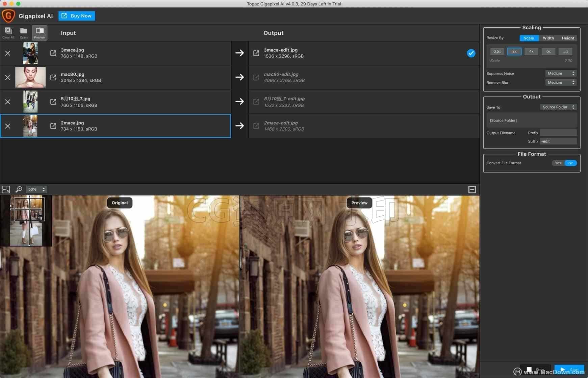This screenshot has width=588, height=378.
Task: Remove 5月10图_7.jpg with its X icon
Action: (x=8, y=102)
